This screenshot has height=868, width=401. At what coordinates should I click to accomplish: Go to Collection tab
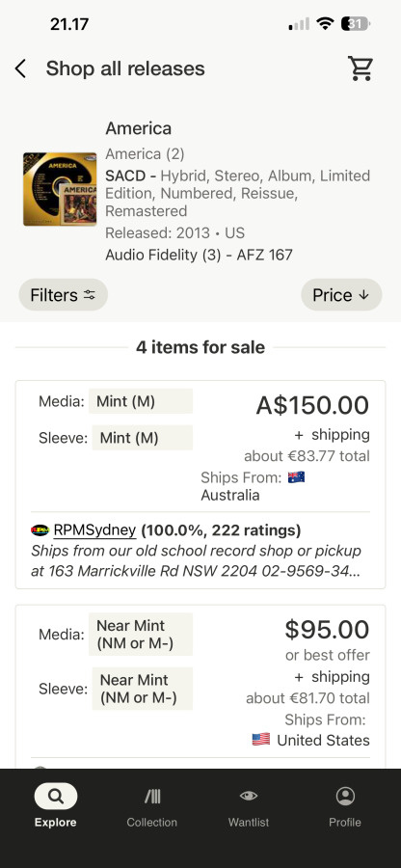click(x=151, y=805)
